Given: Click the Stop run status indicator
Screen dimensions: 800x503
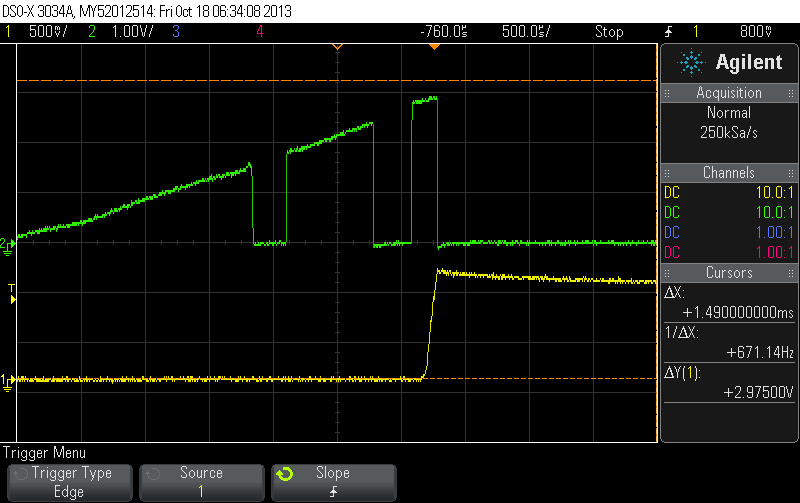Looking at the screenshot, I should [x=609, y=32].
